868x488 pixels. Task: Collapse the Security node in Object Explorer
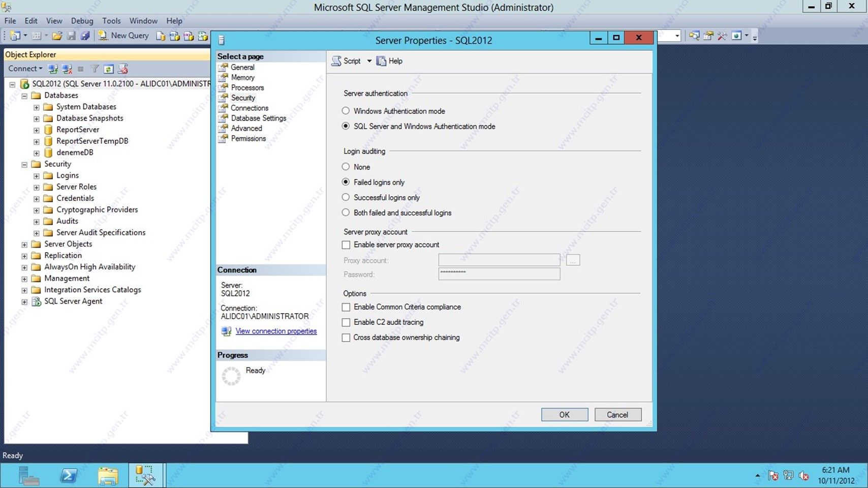coord(24,165)
